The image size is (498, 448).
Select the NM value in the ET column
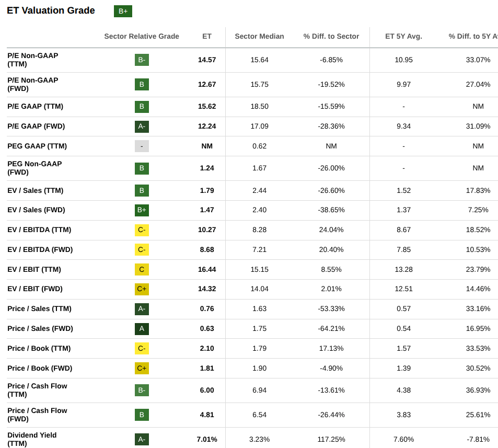(207, 146)
